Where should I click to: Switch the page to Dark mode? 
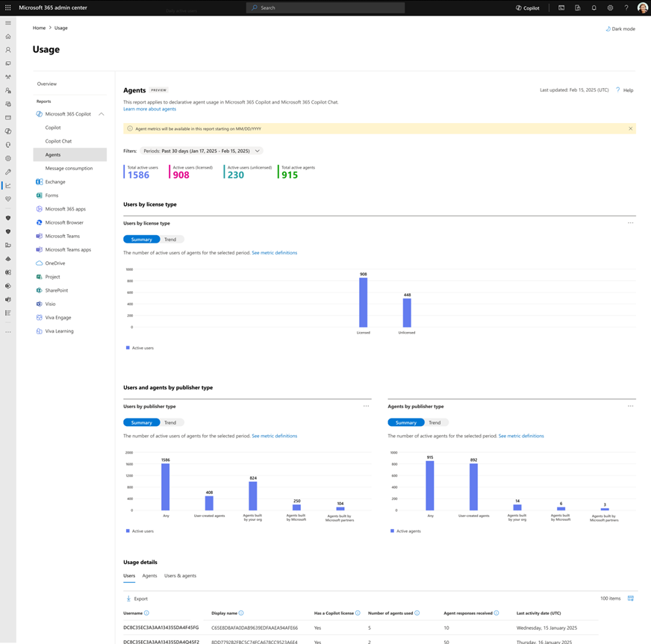pos(620,28)
